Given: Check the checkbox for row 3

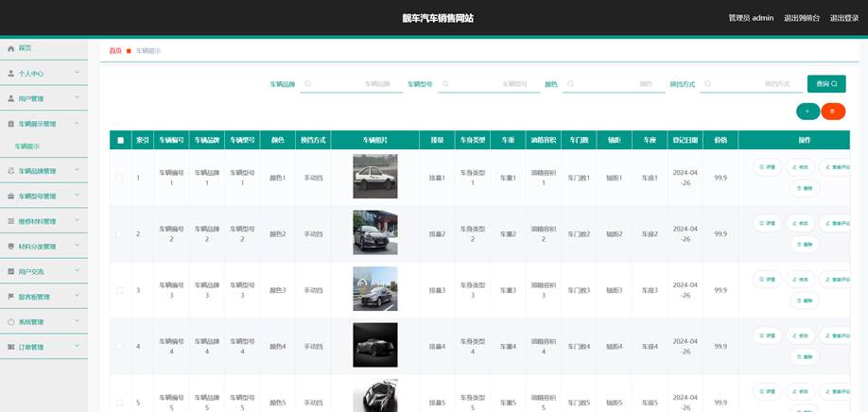Looking at the screenshot, I should click(x=119, y=290).
